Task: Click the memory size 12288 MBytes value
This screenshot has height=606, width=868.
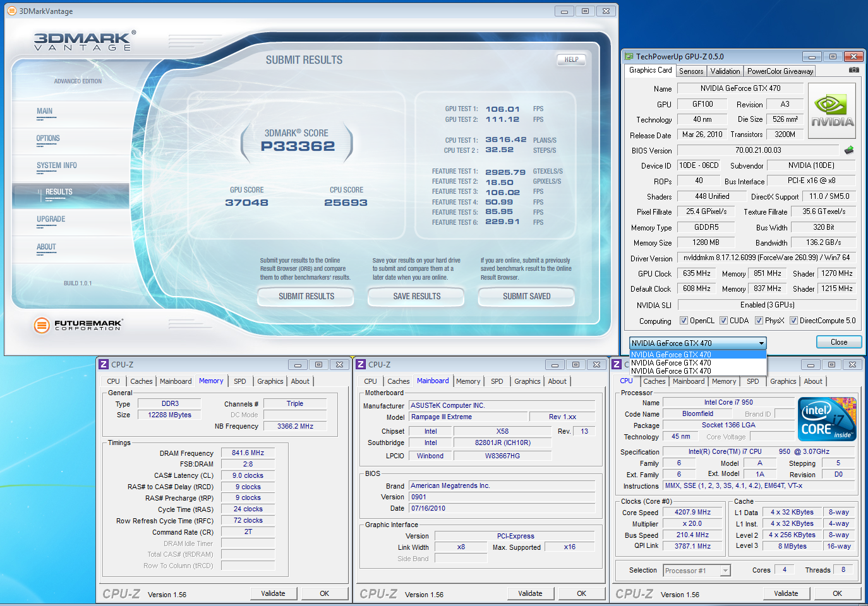Action: [x=169, y=415]
